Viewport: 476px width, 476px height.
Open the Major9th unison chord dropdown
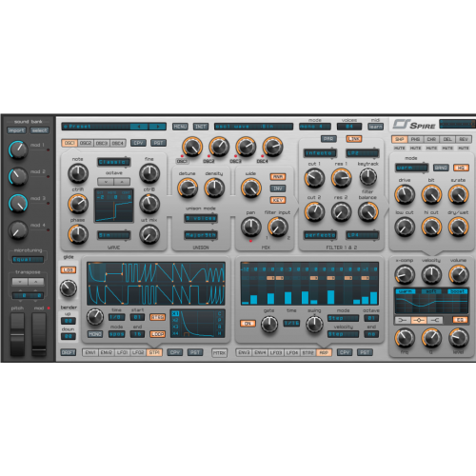201,235
